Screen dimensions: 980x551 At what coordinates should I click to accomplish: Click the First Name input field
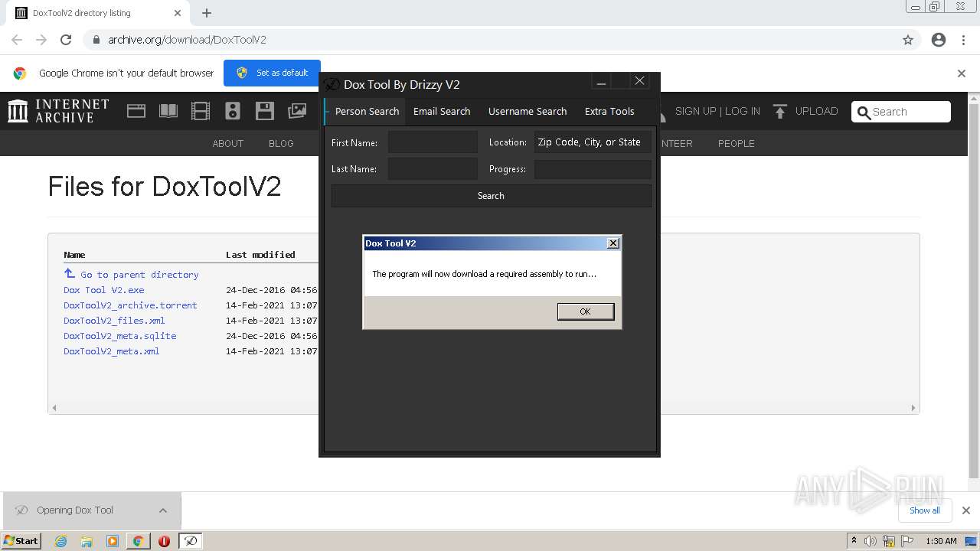(433, 142)
